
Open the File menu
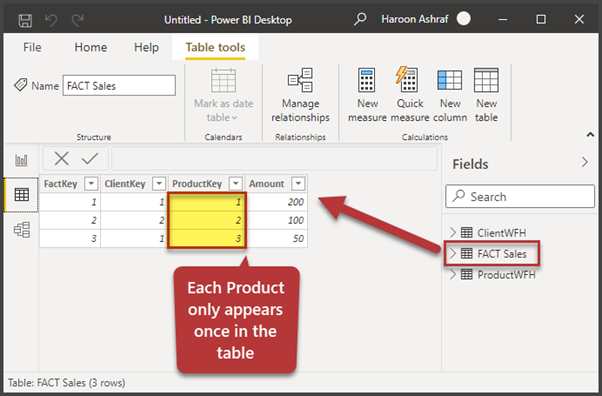[x=32, y=47]
